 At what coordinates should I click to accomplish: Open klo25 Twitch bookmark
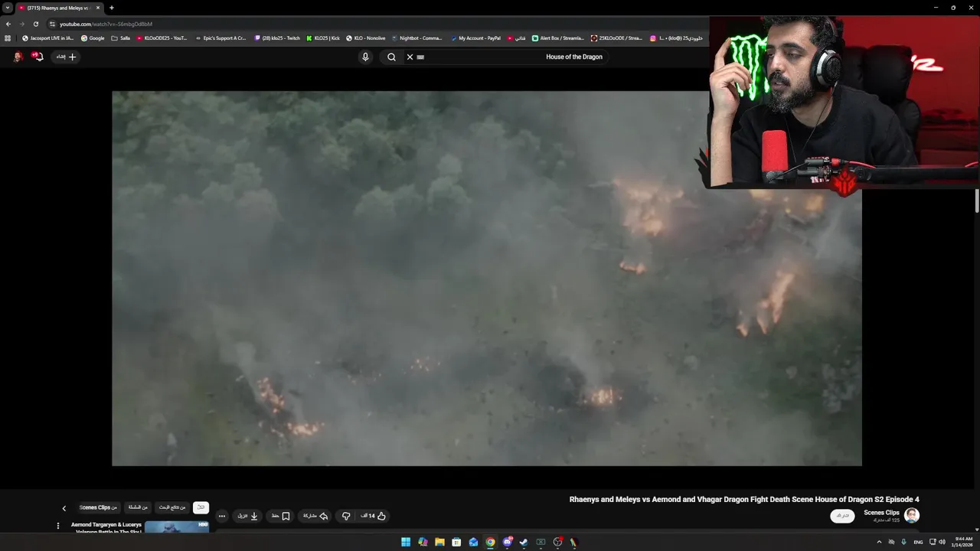coord(277,38)
